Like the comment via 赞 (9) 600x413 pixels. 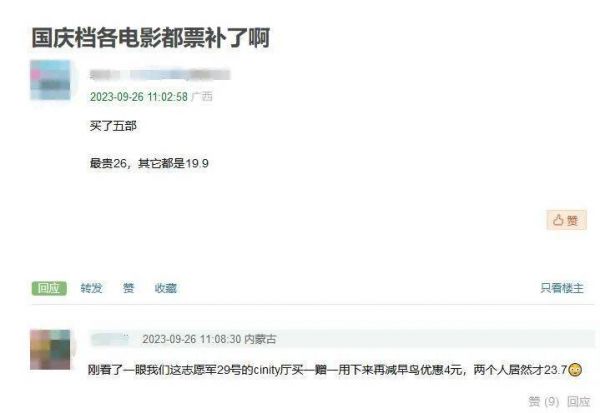coord(543,402)
